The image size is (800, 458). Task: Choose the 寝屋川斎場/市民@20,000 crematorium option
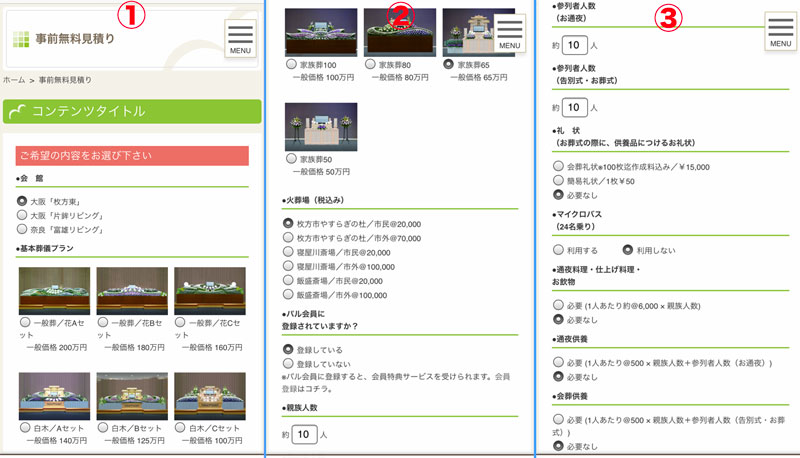pyautogui.click(x=289, y=253)
